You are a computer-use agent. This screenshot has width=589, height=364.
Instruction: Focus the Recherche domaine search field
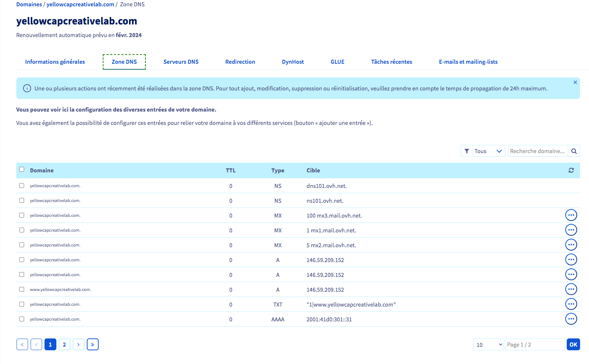pyautogui.click(x=537, y=151)
